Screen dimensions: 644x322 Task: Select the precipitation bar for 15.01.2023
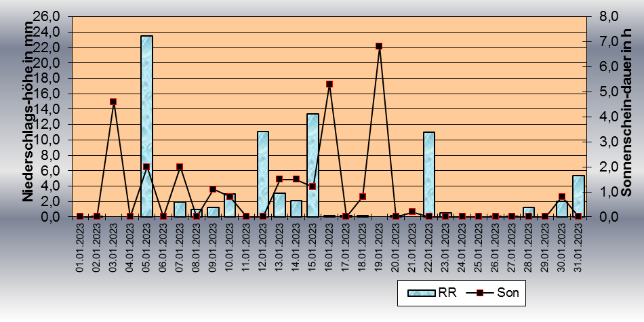click(313, 165)
